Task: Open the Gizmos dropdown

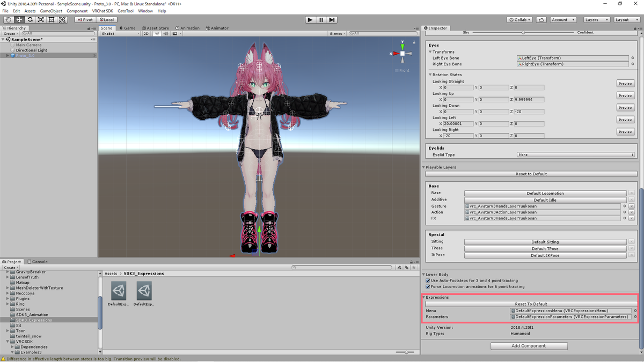Action: coord(338,33)
